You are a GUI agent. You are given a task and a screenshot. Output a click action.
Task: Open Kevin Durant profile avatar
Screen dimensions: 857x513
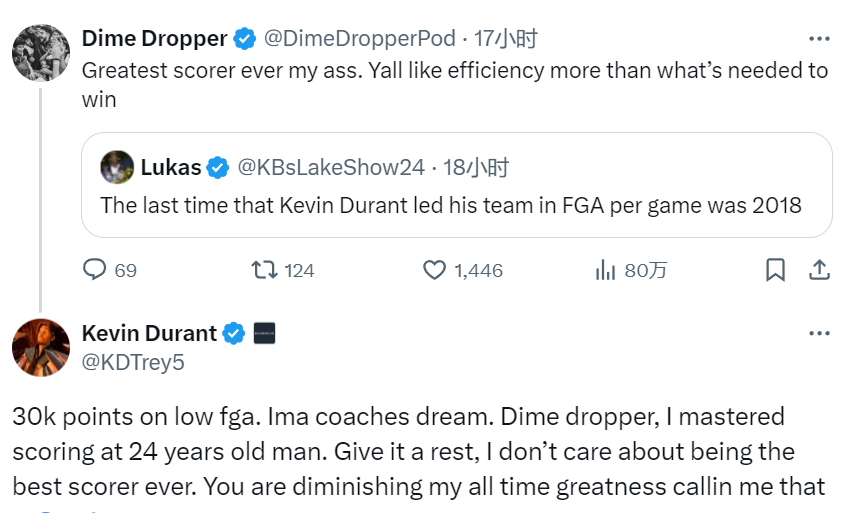41,347
